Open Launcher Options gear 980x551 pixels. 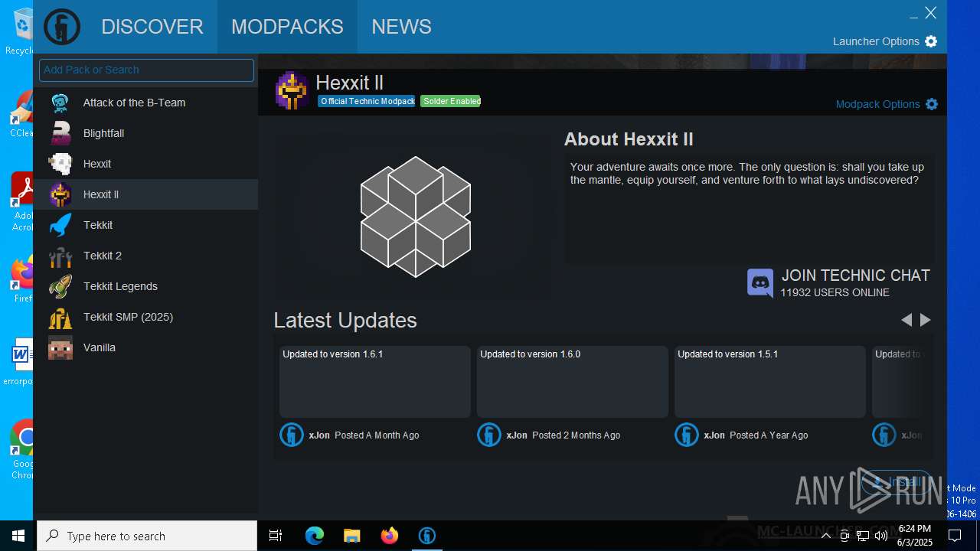(931, 41)
